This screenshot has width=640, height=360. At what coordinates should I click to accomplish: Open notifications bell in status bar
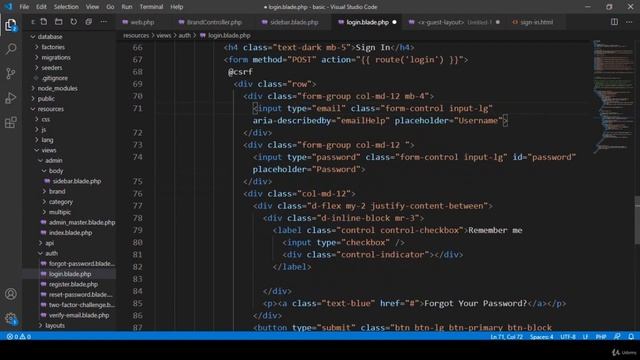point(631,337)
